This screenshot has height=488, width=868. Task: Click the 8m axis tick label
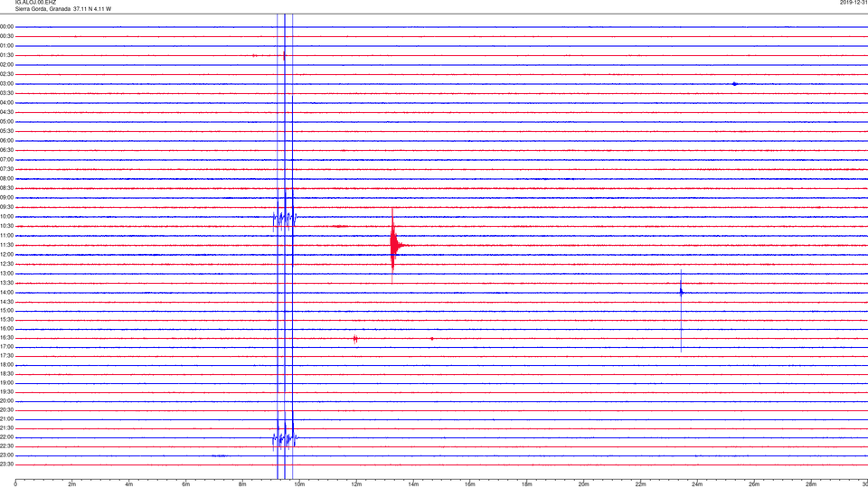click(x=242, y=484)
